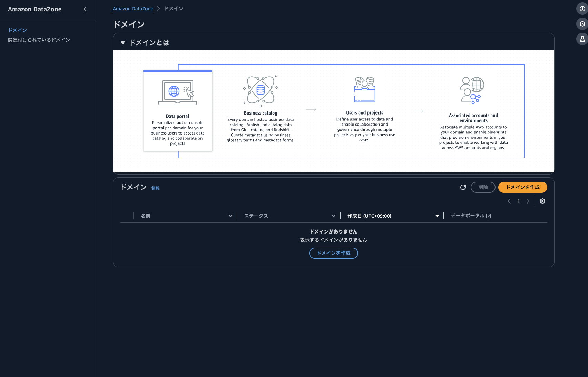The height and width of the screenshot is (377, 588).
Task: Open the 情報 link next to ドメイン
Action: pyautogui.click(x=156, y=188)
